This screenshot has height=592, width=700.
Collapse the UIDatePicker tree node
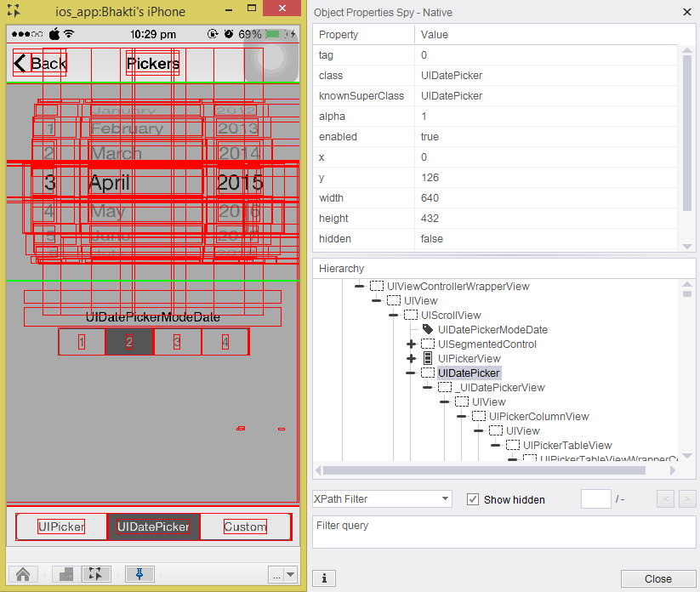[x=411, y=373]
